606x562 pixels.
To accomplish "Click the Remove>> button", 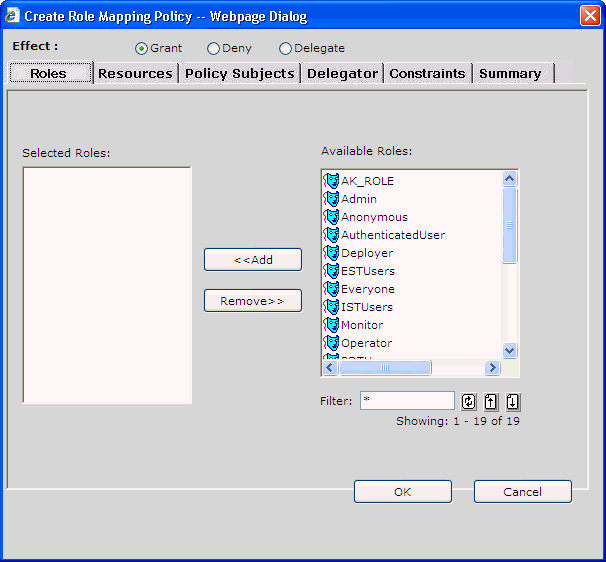I will (x=253, y=301).
